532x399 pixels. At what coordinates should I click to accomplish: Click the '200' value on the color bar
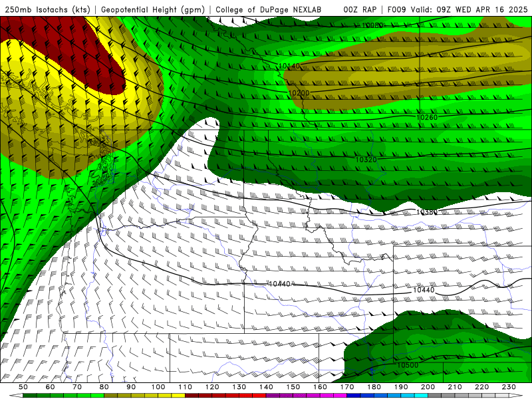pos(428,387)
